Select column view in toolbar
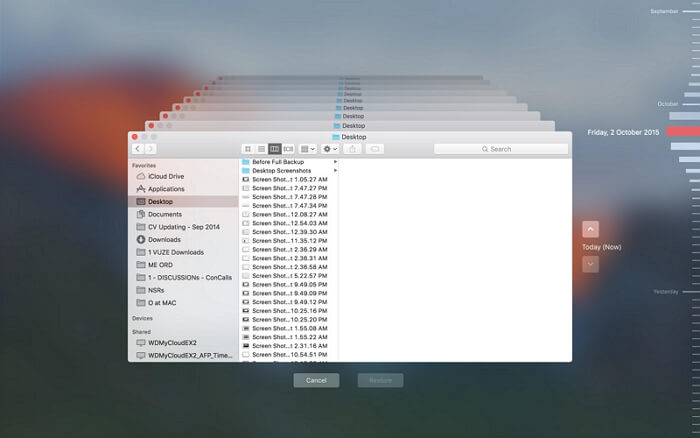The height and width of the screenshot is (438, 700). 274,149
